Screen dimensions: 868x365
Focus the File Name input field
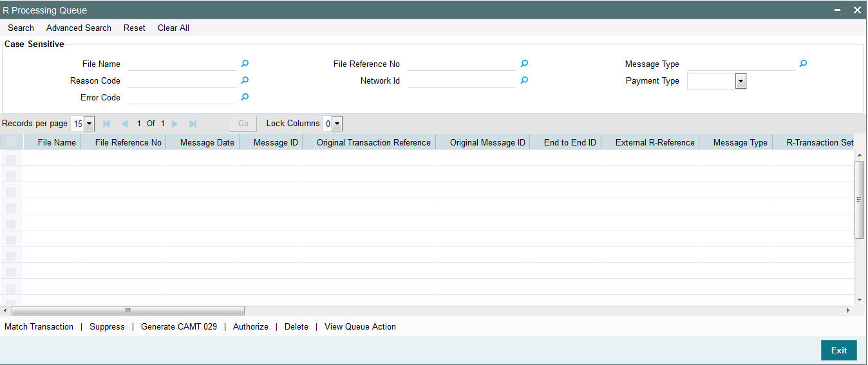[182, 64]
